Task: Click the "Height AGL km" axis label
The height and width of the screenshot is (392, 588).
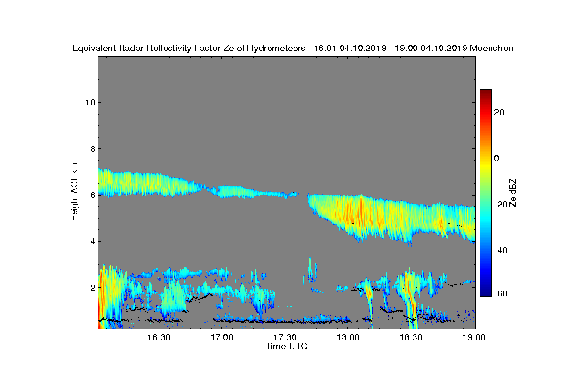Action: pyautogui.click(x=74, y=193)
